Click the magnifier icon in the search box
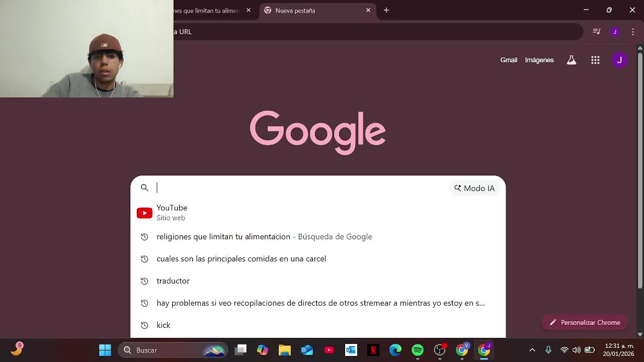The height and width of the screenshot is (362, 644). [x=144, y=188]
